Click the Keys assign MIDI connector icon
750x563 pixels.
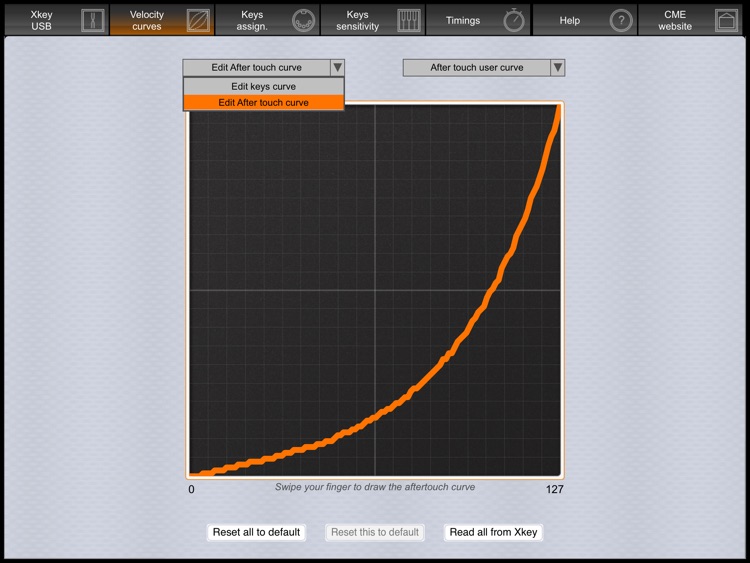[x=304, y=21]
